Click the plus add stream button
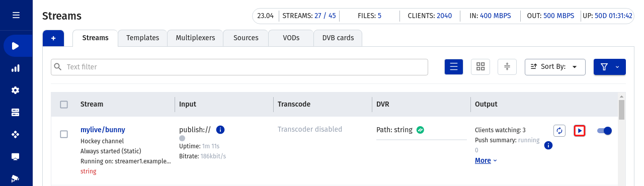The width and height of the screenshot is (644, 186). click(53, 38)
